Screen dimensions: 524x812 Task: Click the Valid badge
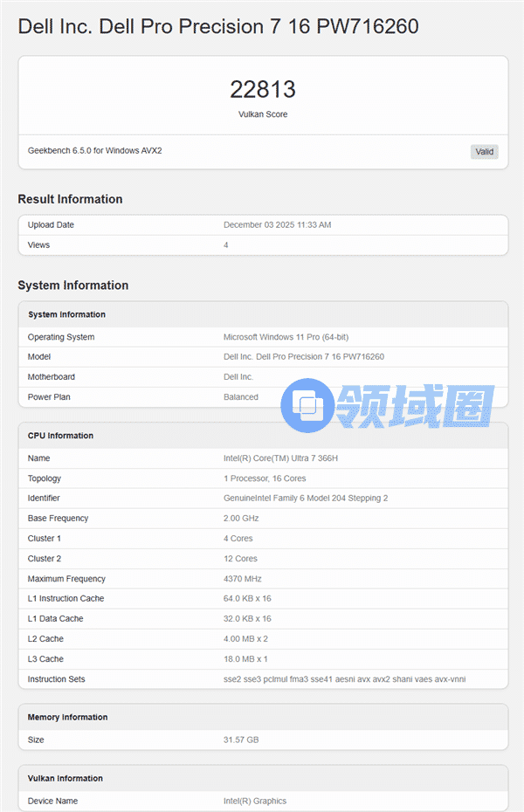coord(484,152)
